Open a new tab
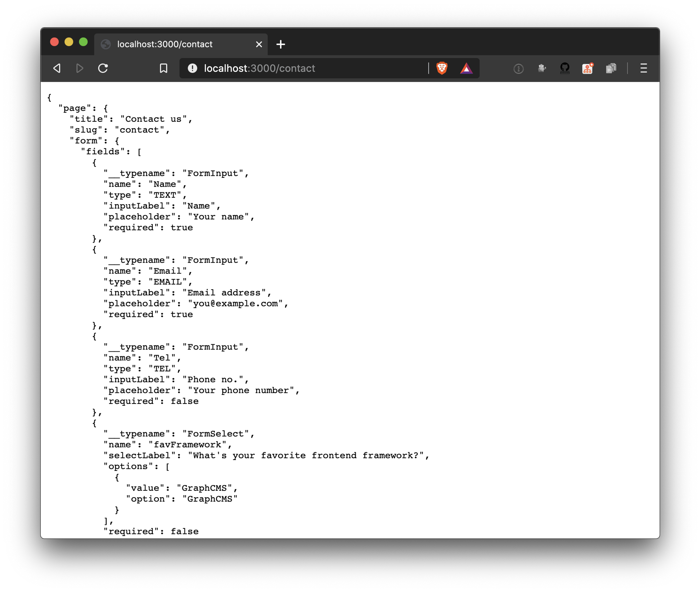 pos(281,44)
